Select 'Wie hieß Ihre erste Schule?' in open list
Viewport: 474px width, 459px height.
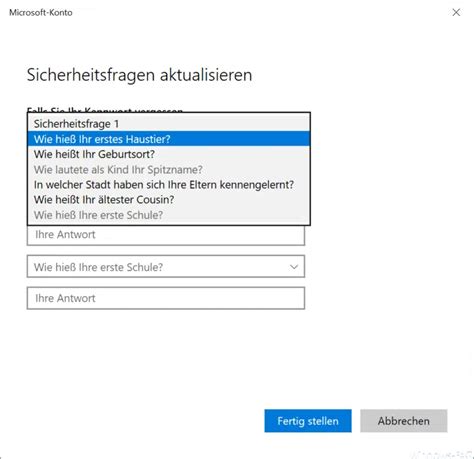coord(169,215)
